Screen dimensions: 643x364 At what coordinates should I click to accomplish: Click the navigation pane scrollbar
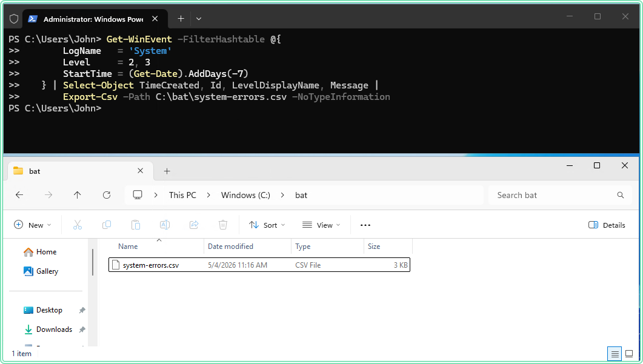click(x=93, y=262)
